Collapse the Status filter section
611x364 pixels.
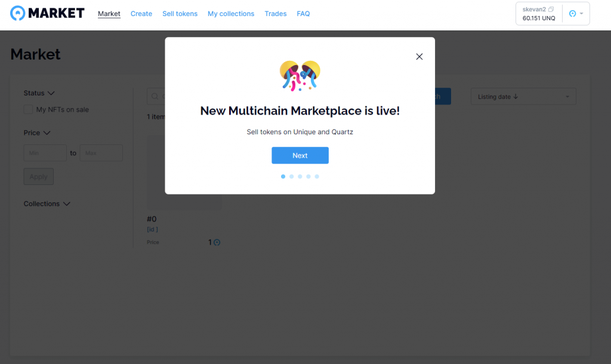point(39,93)
